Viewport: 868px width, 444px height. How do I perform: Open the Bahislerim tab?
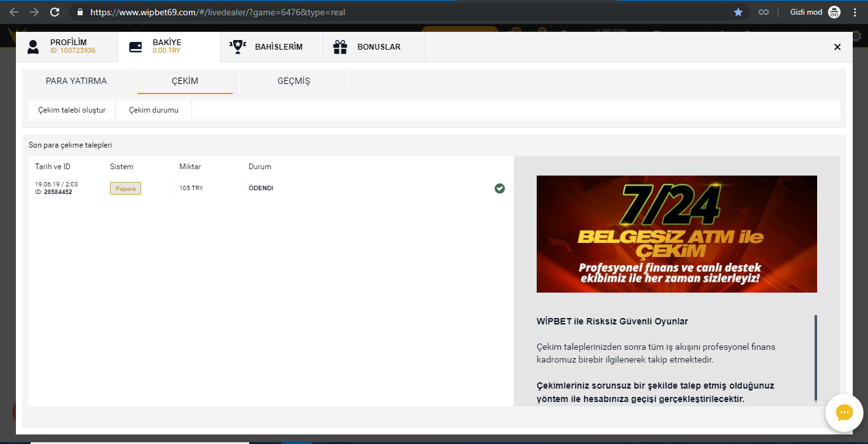tap(272, 46)
